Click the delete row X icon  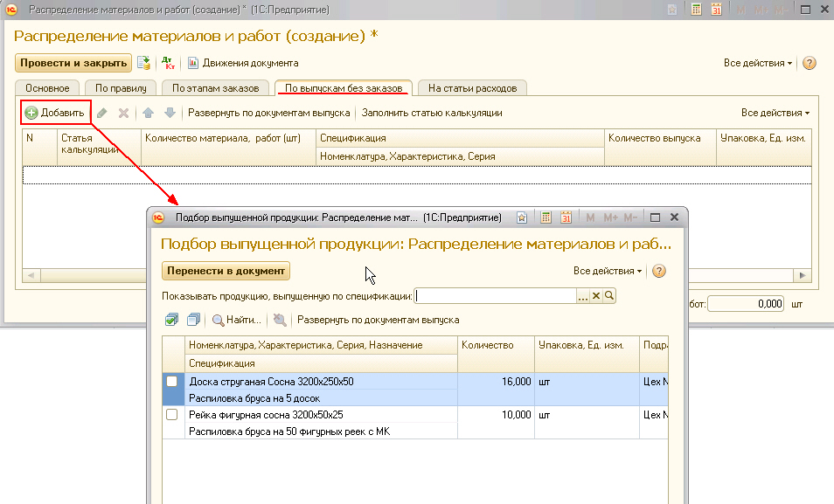[x=123, y=113]
